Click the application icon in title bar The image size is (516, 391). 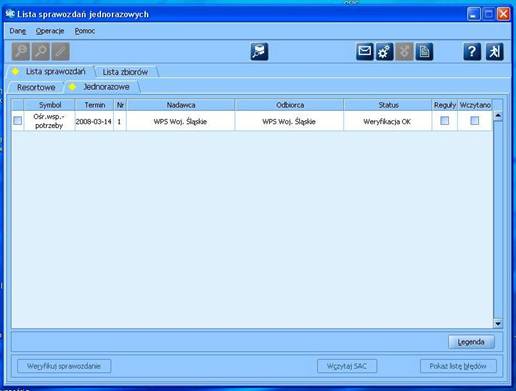pos(10,14)
